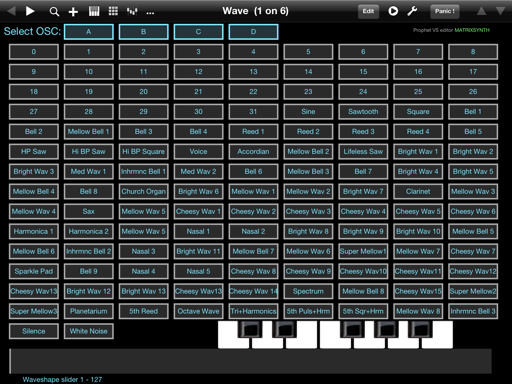This screenshot has width=512, height=384.
Task: Select the Super Mellow1 wave
Action: [363, 252]
